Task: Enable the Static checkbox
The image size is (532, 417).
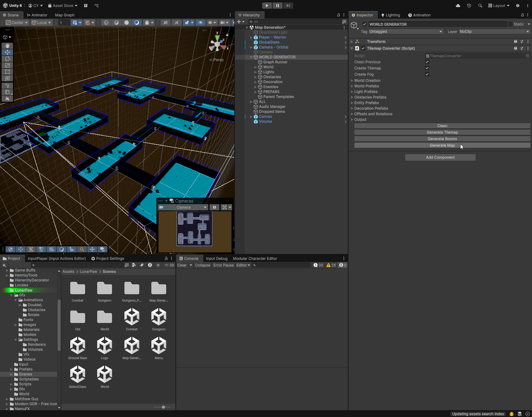Action: pyautogui.click(x=510, y=24)
